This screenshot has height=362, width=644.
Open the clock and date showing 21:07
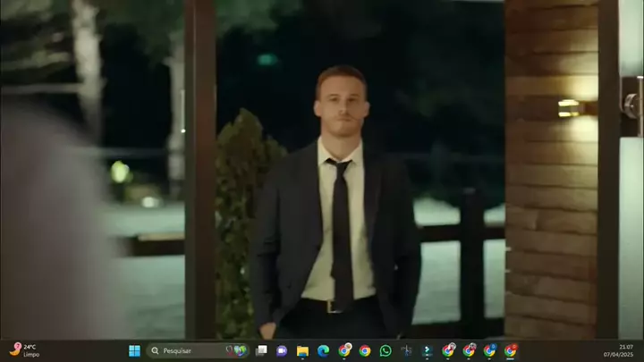(624, 350)
